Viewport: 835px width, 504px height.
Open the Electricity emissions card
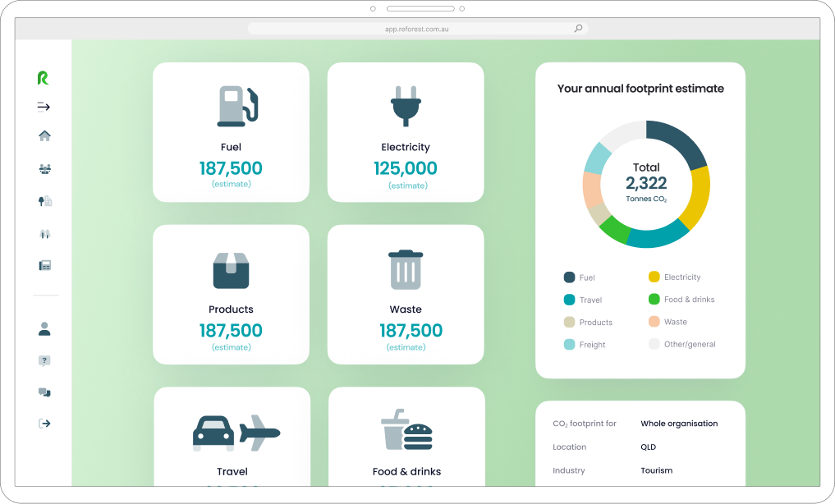click(x=406, y=132)
